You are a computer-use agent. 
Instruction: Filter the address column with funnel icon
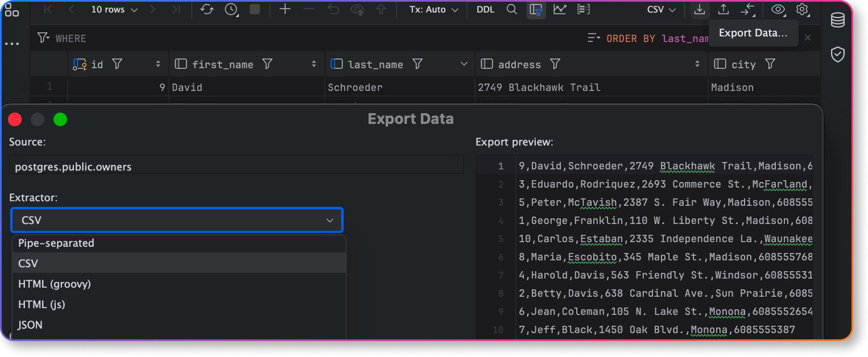tap(556, 64)
